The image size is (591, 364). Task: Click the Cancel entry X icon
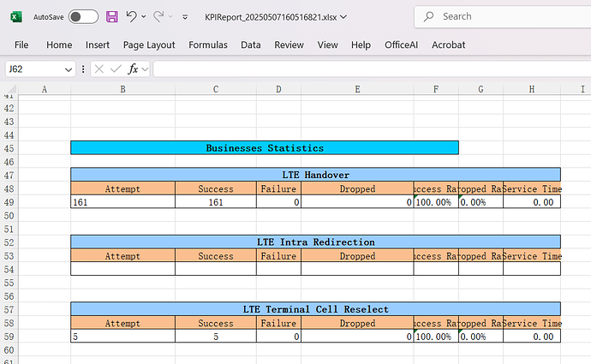(x=99, y=69)
